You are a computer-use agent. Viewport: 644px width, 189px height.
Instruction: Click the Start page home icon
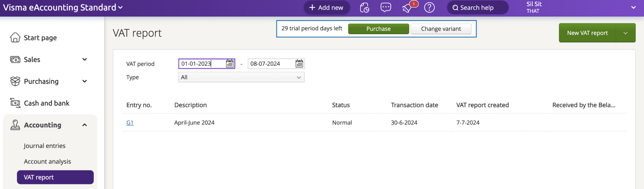[15, 38]
